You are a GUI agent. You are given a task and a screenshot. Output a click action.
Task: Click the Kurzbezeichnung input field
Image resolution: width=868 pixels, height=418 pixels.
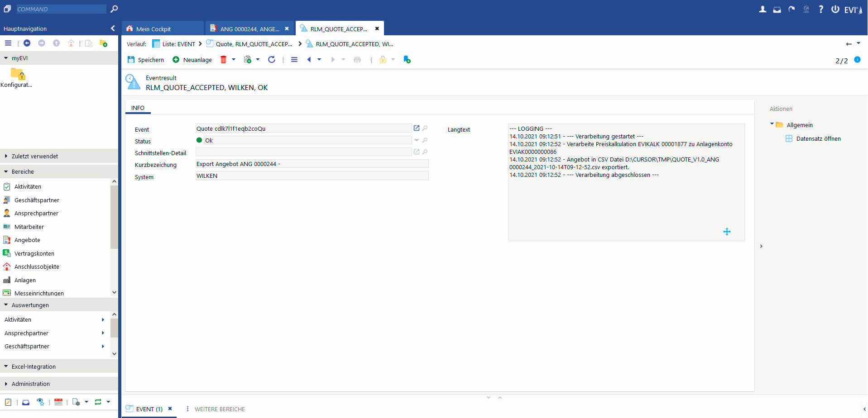(312, 164)
